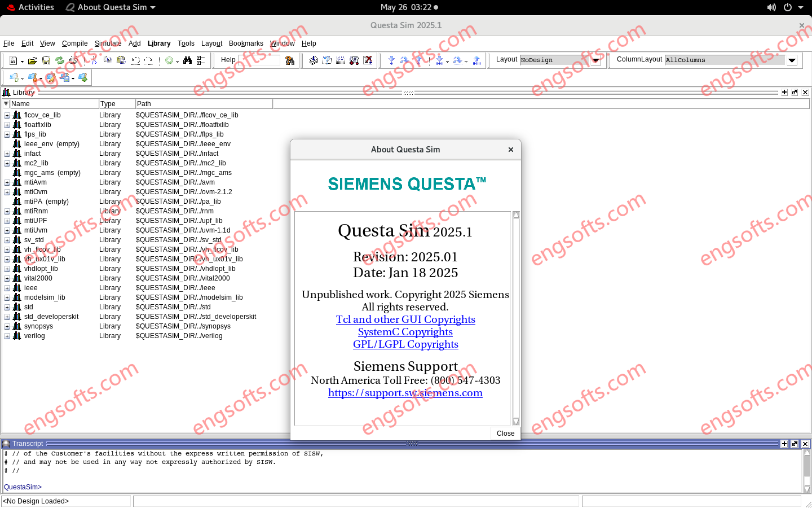Click the Copy toolbar icon
This screenshot has width=812, height=508.
[x=108, y=60]
